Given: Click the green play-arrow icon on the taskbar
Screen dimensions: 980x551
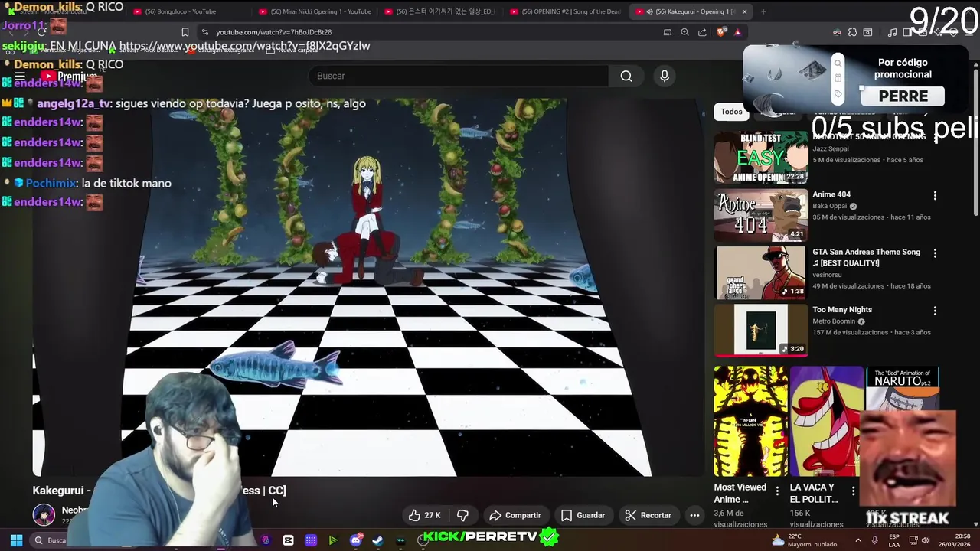Looking at the screenshot, I should pyautogui.click(x=333, y=540).
